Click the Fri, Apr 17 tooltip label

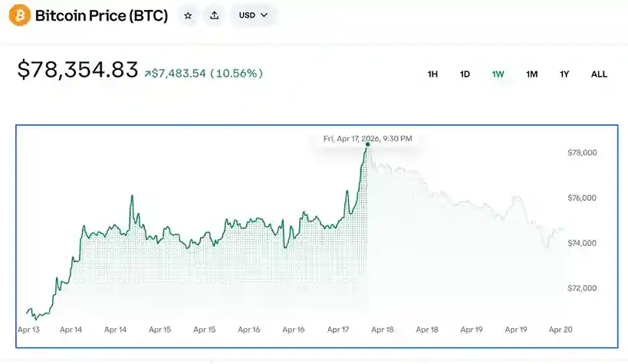pos(367,139)
